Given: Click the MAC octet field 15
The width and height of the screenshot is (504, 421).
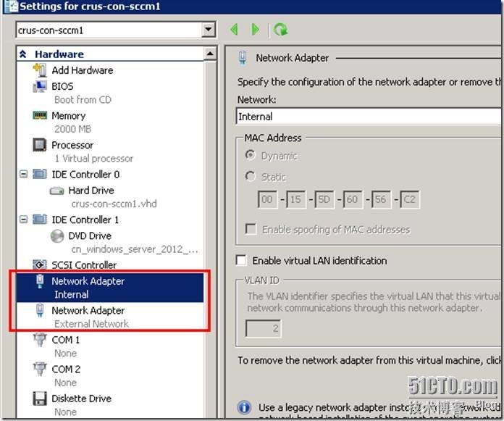Looking at the screenshot, I should click(x=295, y=199).
